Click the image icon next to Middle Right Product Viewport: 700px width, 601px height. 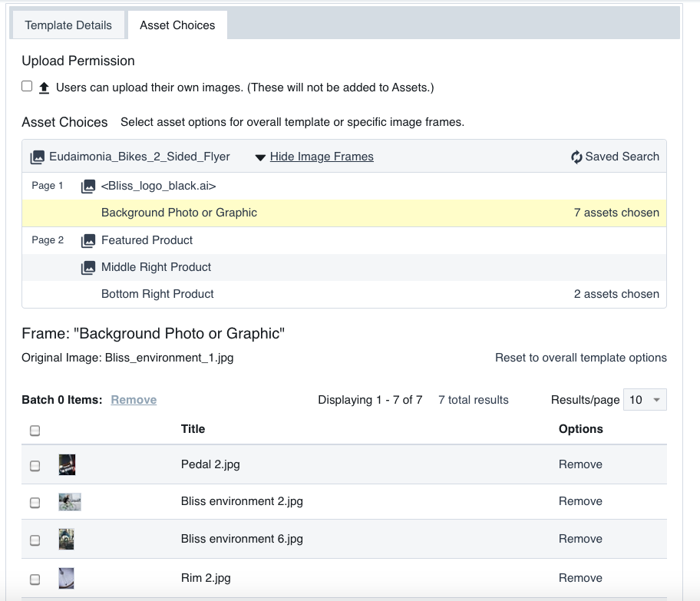pyautogui.click(x=88, y=267)
